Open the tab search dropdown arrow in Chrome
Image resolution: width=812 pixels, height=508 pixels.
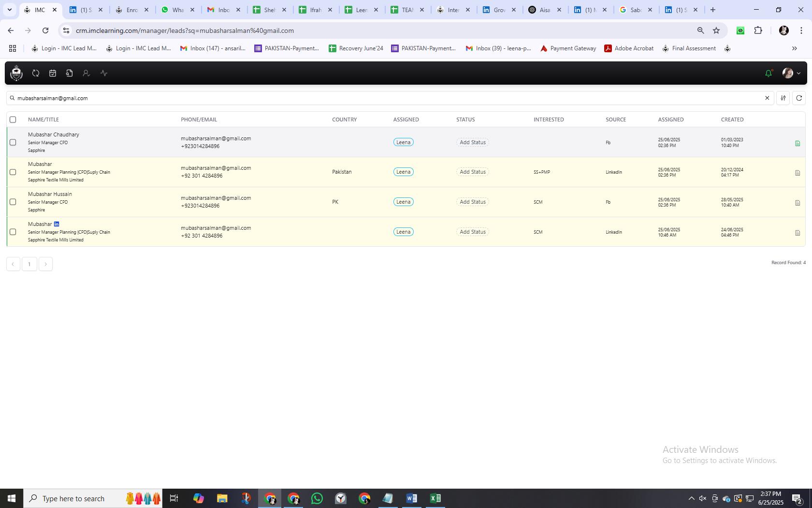9,10
